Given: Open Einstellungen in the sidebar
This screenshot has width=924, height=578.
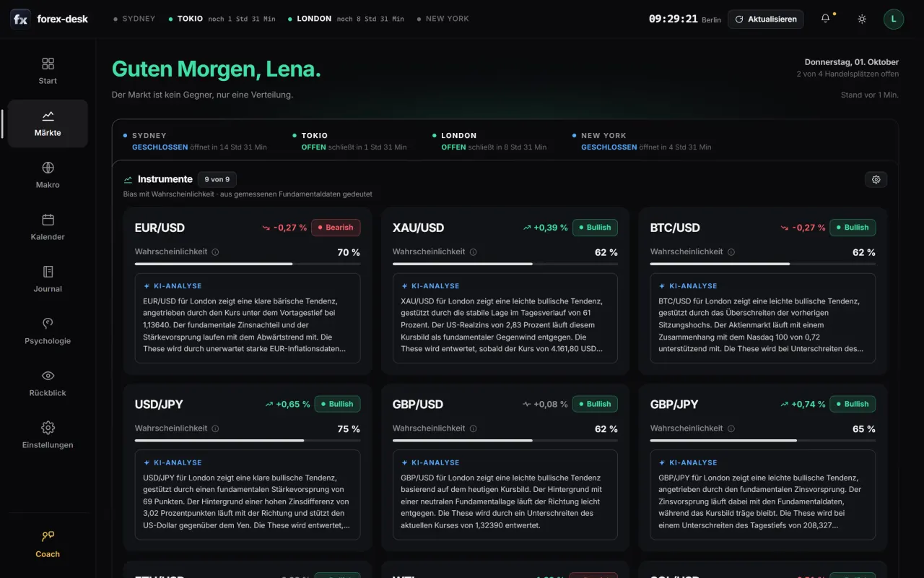Looking at the screenshot, I should [48, 436].
